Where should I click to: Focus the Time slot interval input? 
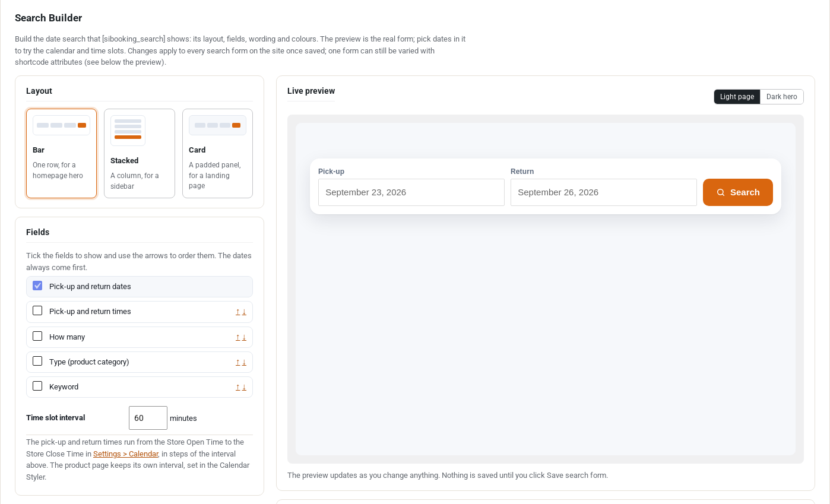[x=148, y=418]
